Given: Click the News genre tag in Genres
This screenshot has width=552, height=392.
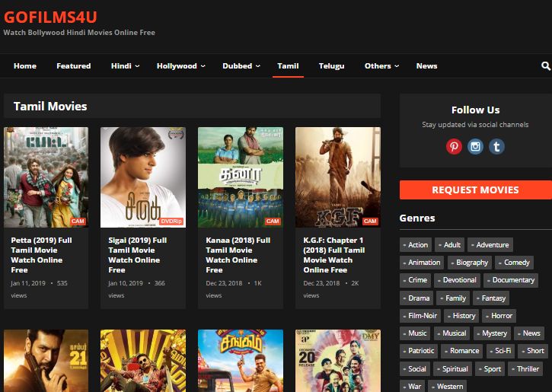Looking at the screenshot, I should click(529, 333).
